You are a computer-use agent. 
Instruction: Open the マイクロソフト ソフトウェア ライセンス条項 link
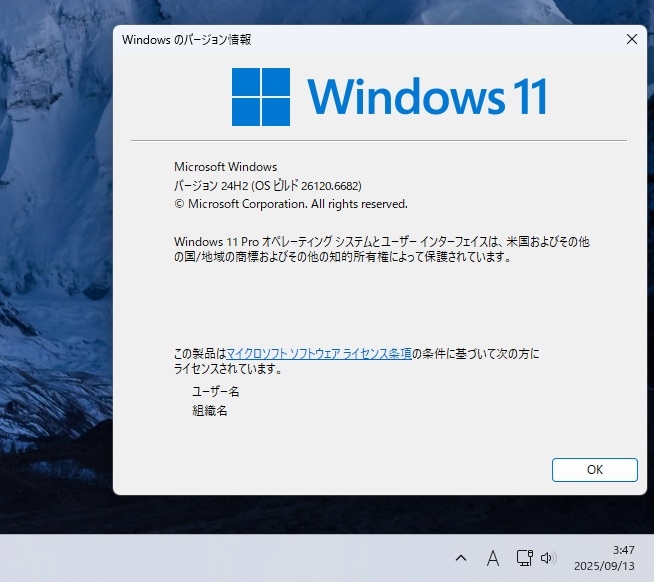(x=319, y=354)
